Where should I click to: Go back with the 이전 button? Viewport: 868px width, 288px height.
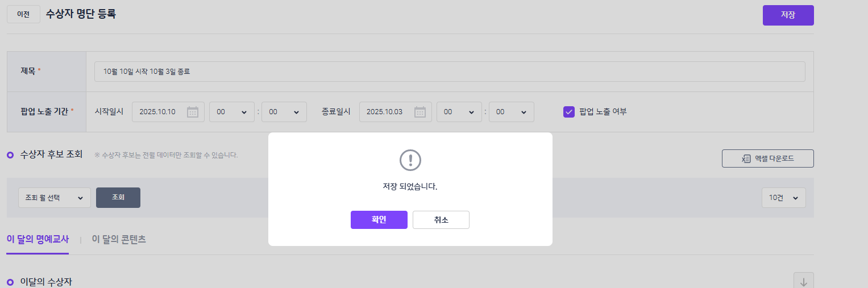[x=23, y=15]
